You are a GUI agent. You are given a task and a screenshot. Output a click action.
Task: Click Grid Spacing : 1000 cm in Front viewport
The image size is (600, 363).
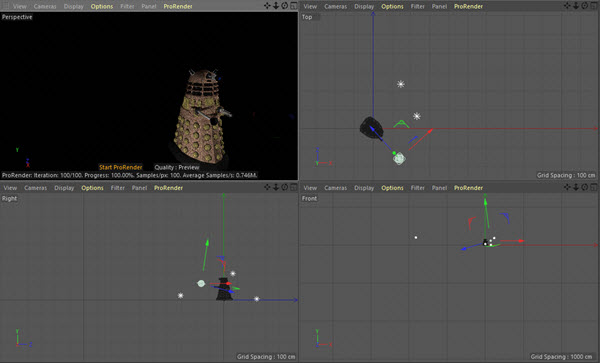click(x=561, y=356)
